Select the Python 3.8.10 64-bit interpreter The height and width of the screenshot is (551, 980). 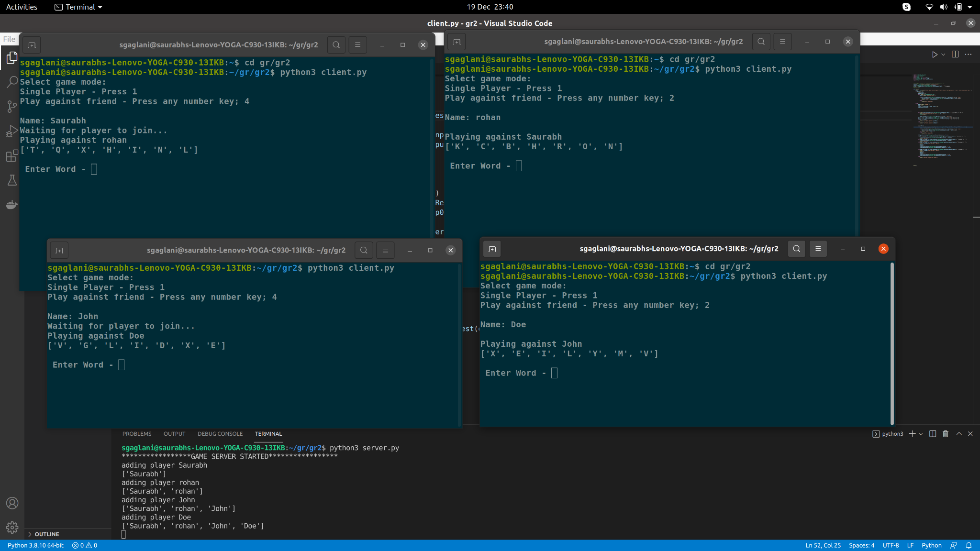click(35, 545)
